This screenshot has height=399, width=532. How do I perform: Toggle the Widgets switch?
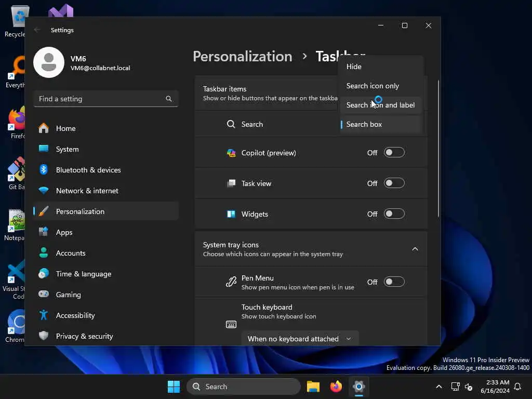click(394, 214)
